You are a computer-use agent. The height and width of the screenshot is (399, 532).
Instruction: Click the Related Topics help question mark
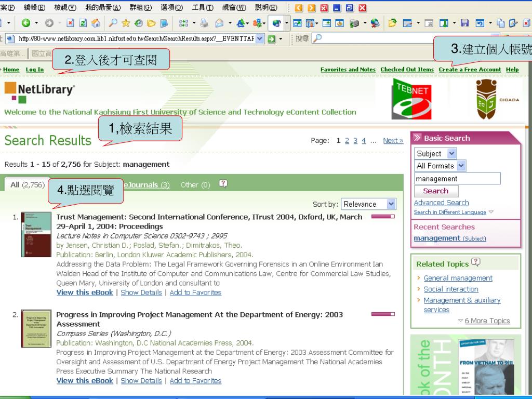pos(476,262)
